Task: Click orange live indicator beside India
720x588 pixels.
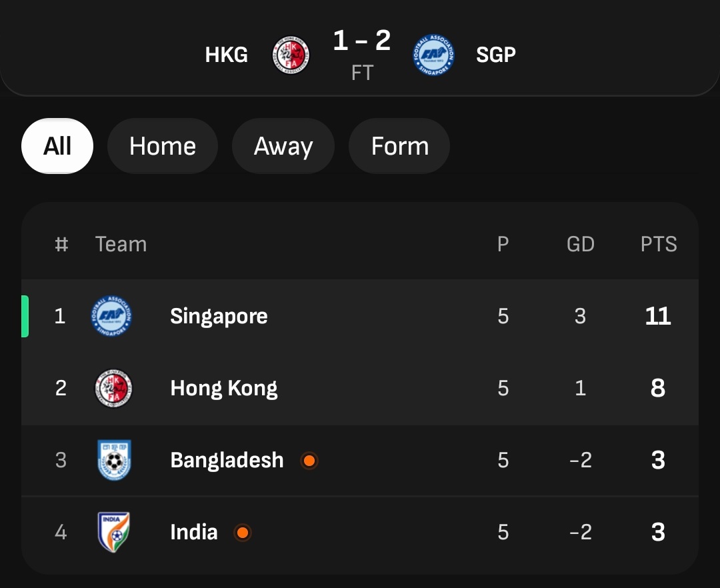Action: (243, 533)
